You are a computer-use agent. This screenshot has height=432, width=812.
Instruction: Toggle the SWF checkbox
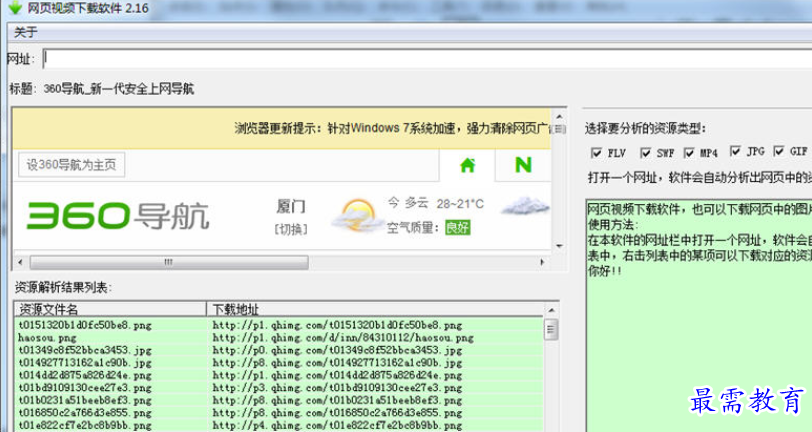[645, 153]
